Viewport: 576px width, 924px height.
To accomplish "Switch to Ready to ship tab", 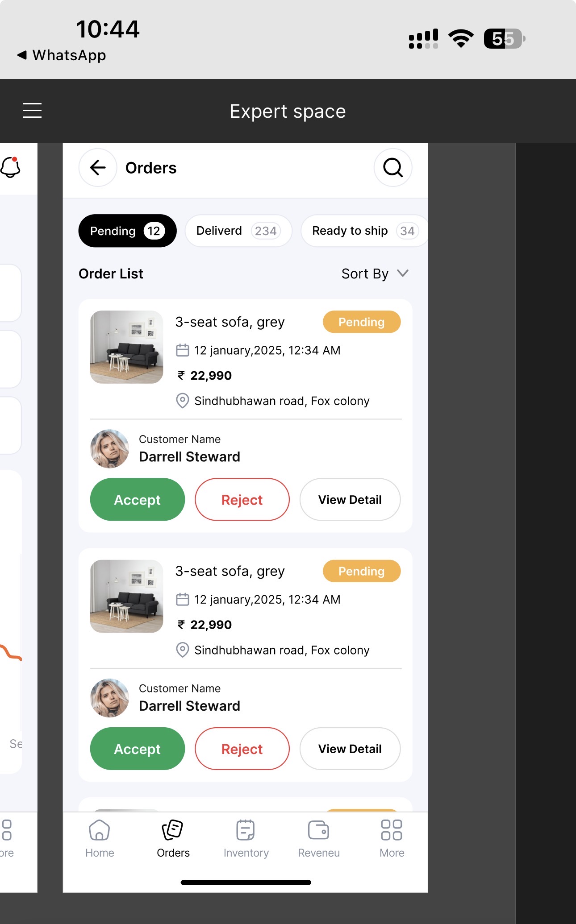I will [x=364, y=231].
